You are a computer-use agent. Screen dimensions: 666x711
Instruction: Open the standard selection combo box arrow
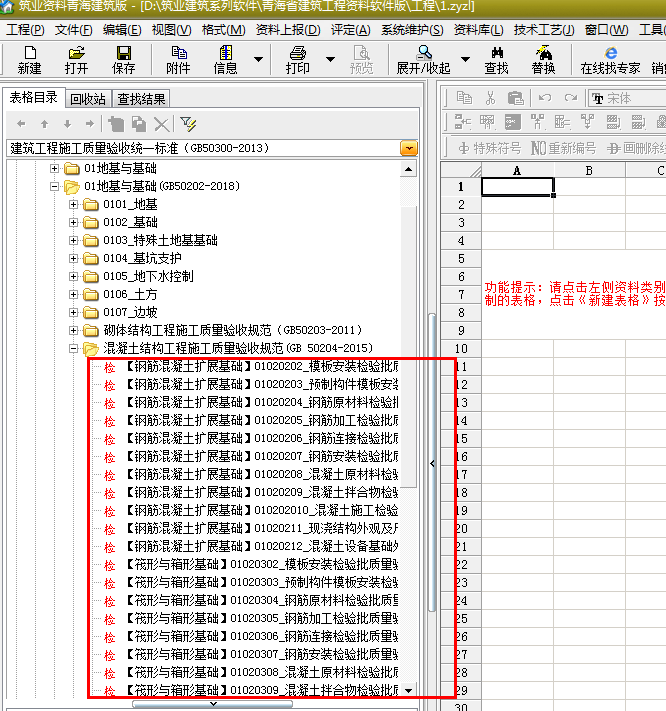408,148
